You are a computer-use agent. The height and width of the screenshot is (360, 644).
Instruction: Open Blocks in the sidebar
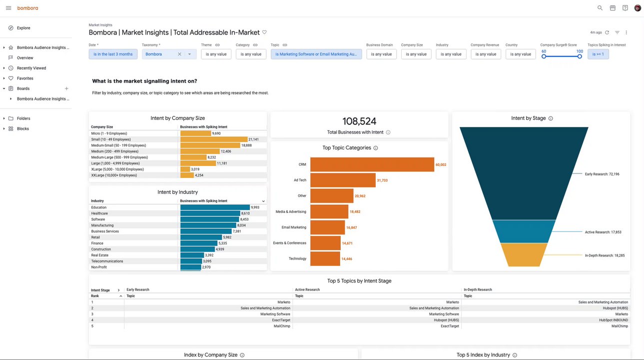tap(23, 128)
